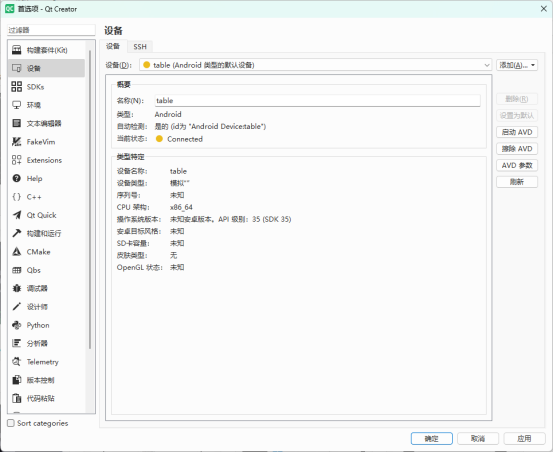Open the CMake category icon
The image size is (553, 453).
pyautogui.click(x=17, y=252)
